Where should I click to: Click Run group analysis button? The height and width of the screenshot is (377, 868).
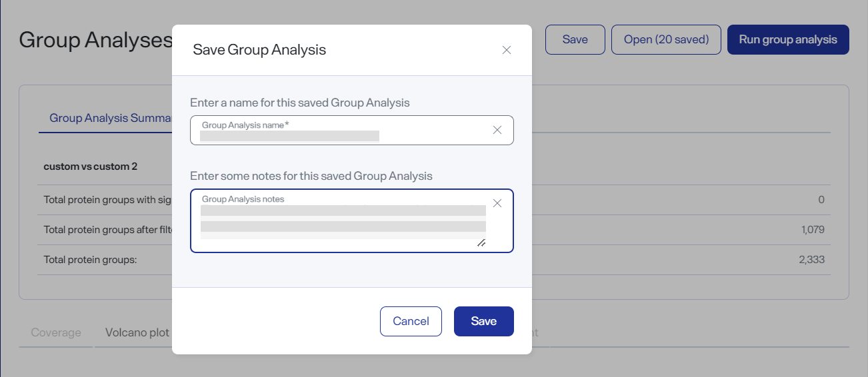pos(788,39)
